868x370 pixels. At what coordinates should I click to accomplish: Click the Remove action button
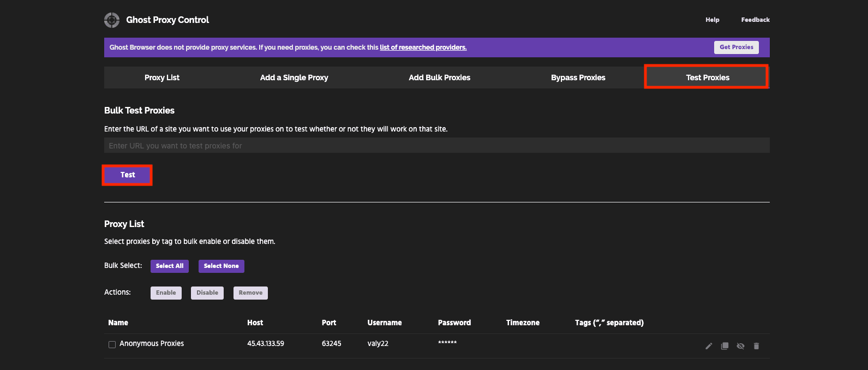pos(250,293)
